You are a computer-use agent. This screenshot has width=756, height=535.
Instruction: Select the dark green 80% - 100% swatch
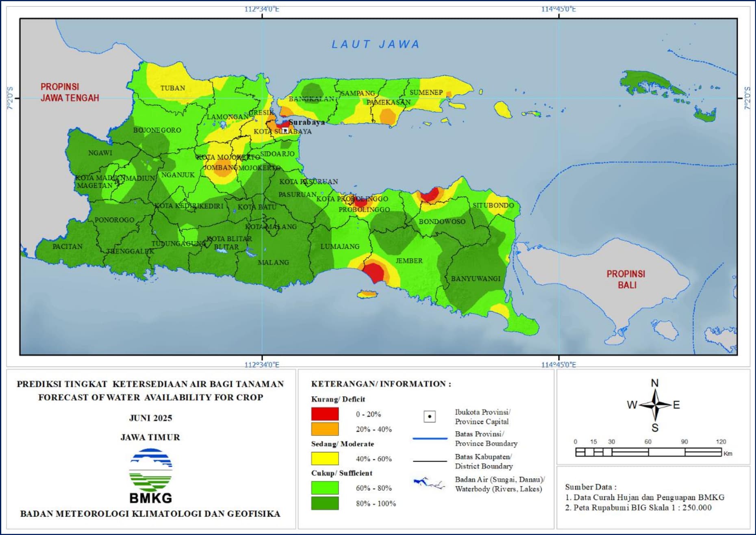coord(325,503)
